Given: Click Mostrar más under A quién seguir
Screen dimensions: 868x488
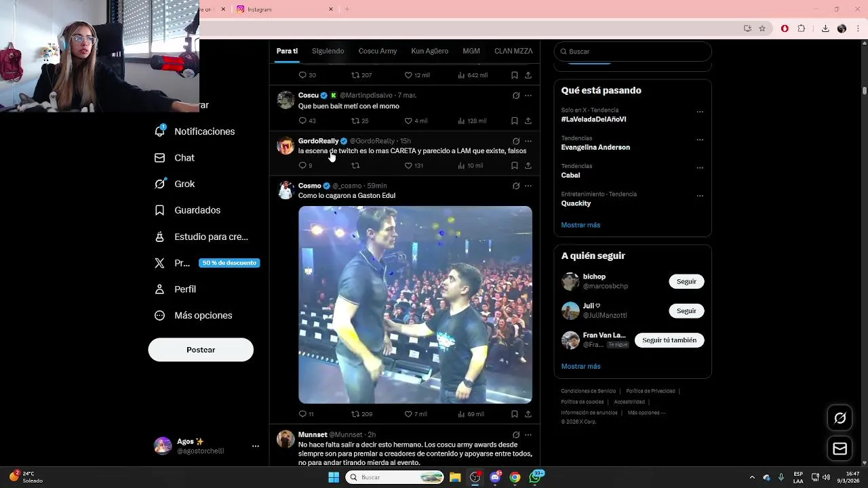Looking at the screenshot, I should 580,366.
